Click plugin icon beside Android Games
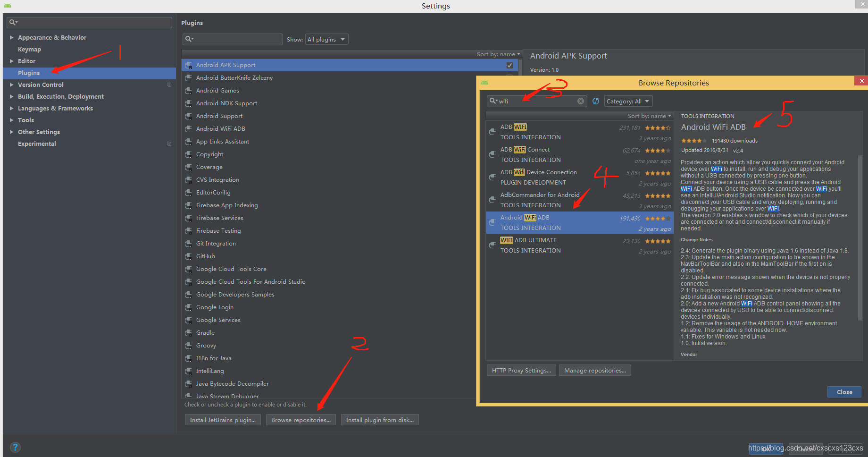The width and height of the screenshot is (868, 457). pyautogui.click(x=188, y=91)
